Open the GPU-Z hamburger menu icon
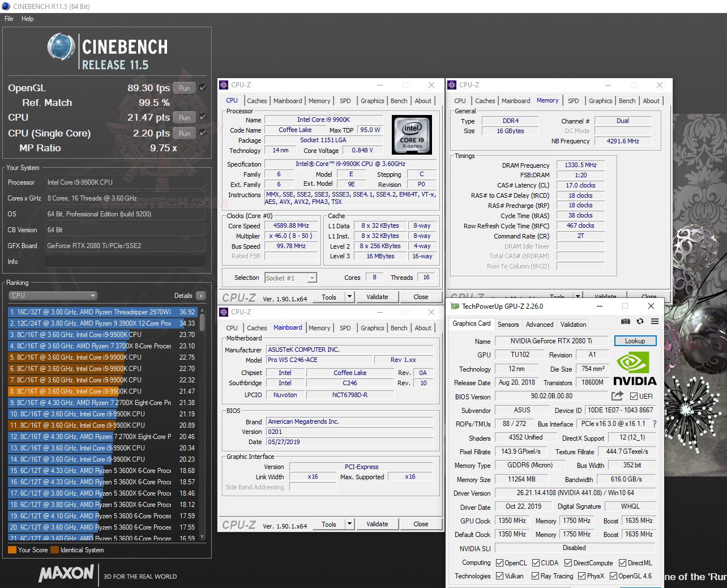 [x=655, y=321]
